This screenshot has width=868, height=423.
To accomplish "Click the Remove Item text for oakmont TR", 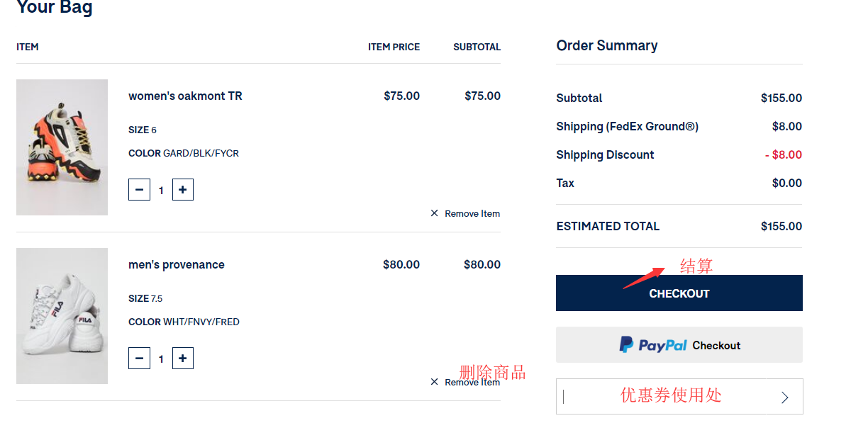I will pyautogui.click(x=472, y=213).
